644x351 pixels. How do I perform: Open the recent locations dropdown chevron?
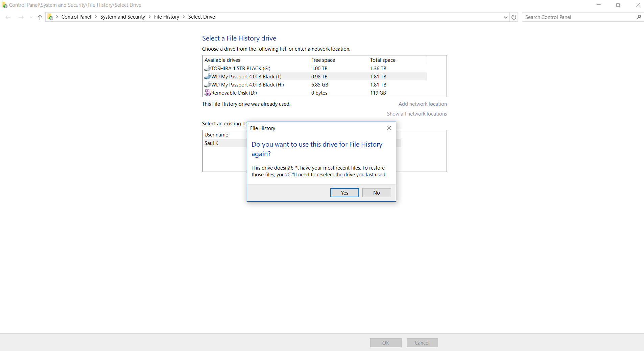tap(31, 17)
